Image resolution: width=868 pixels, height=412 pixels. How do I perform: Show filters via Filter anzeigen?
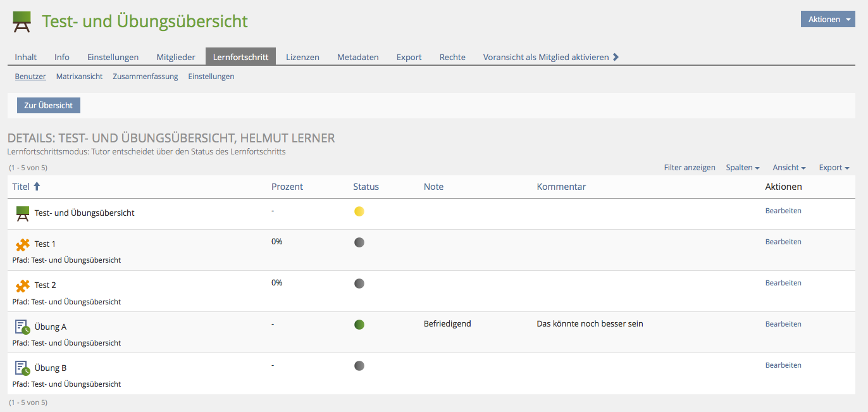coord(690,168)
